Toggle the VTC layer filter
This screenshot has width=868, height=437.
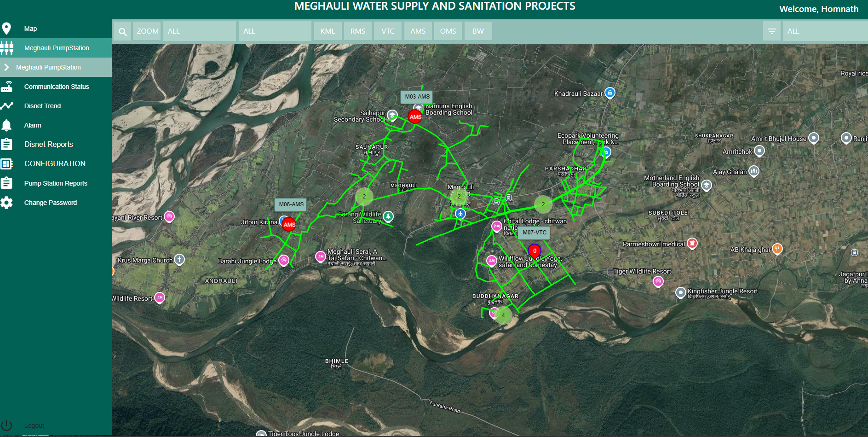388,31
